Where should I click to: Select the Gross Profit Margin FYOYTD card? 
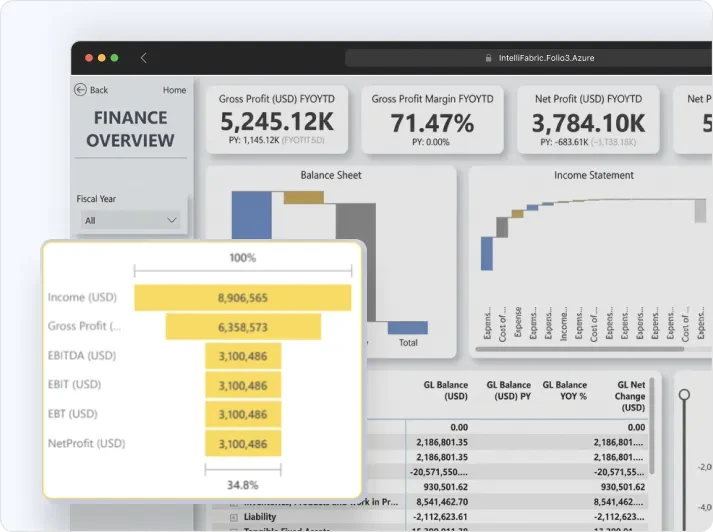(x=432, y=120)
